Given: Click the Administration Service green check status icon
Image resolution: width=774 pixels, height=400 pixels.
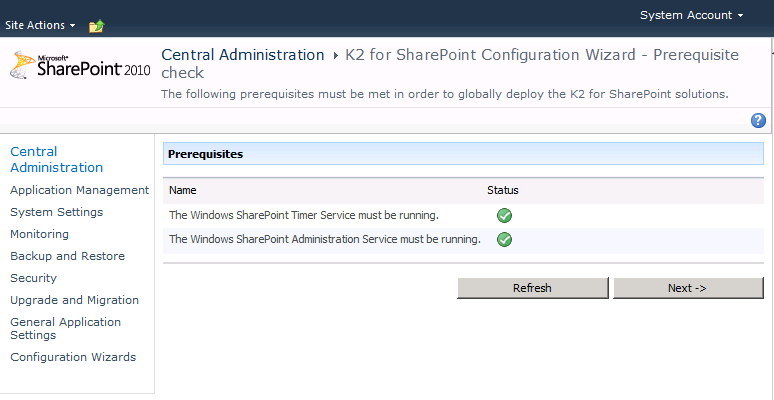Looking at the screenshot, I should (x=504, y=240).
